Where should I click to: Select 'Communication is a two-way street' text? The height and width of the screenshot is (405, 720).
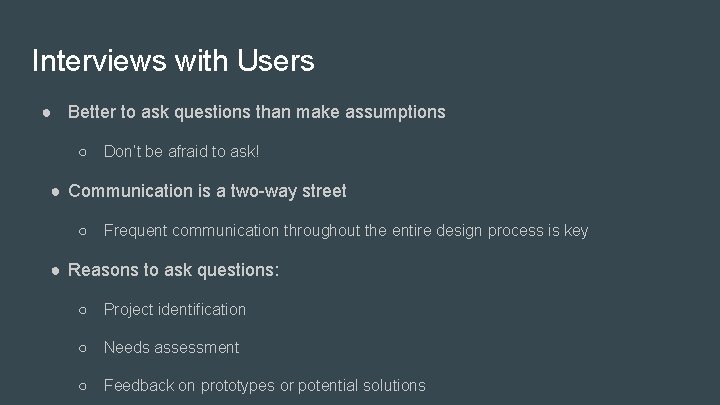coord(207,190)
